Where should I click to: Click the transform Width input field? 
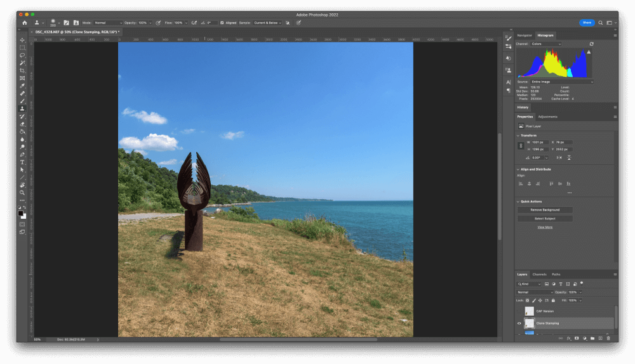pyautogui.click(x=540, y=142)
